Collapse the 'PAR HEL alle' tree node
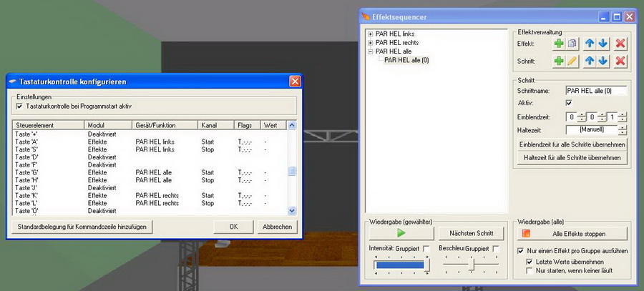 click(370, 51)
